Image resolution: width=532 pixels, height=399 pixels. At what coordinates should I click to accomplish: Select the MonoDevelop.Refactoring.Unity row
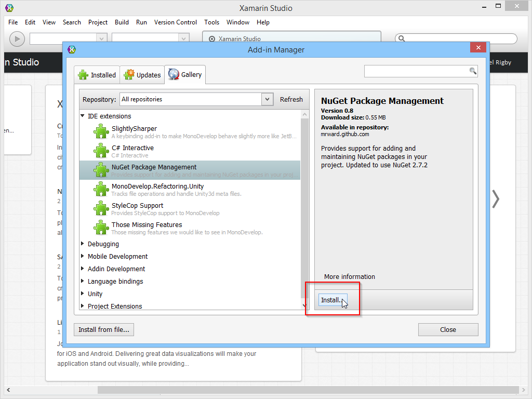pos(190,189)
